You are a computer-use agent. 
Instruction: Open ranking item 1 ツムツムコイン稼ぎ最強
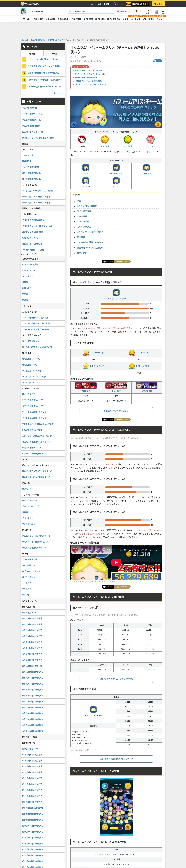pyautogui.click(x=43, y=59)
